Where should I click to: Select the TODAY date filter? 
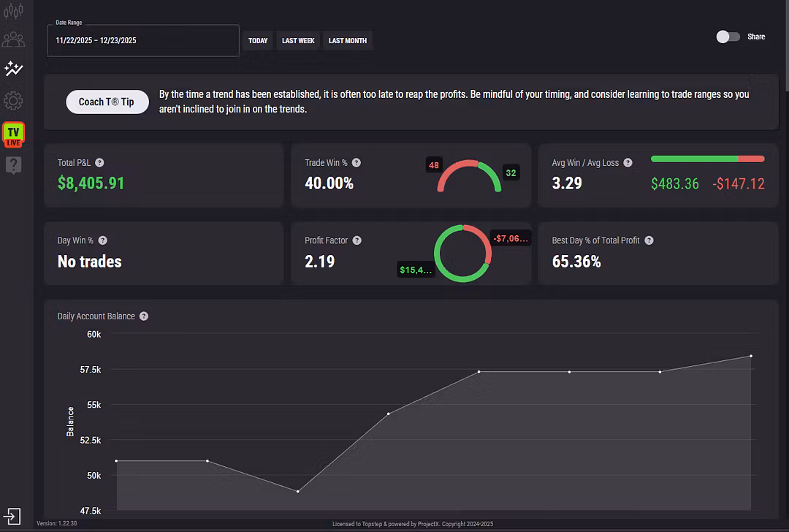[x=258, y=41]
